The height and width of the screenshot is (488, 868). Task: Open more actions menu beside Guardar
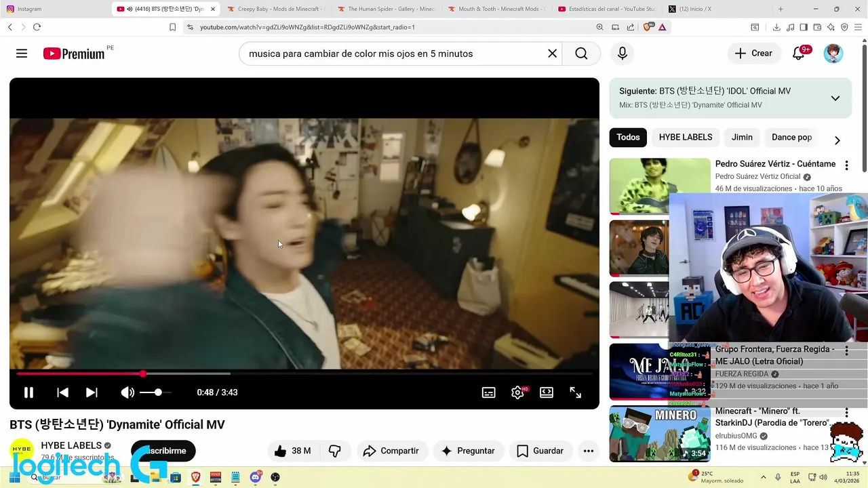(x=588, y=451)
